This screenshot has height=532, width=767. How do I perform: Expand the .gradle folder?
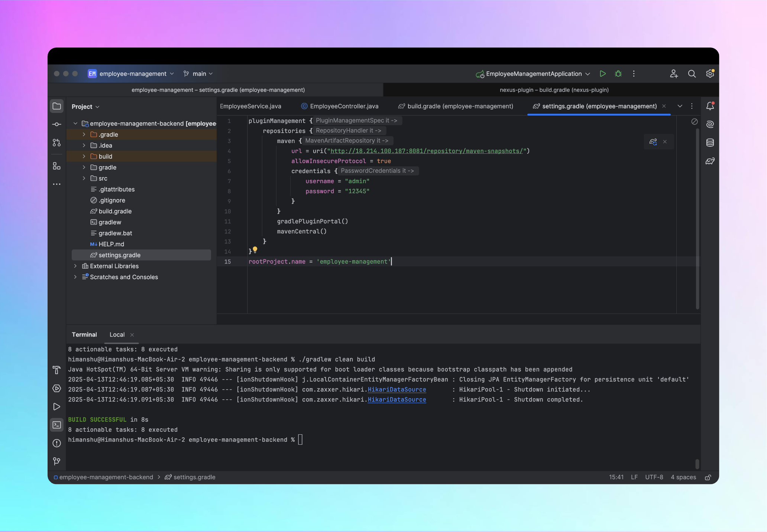click(x=84, y=134)
